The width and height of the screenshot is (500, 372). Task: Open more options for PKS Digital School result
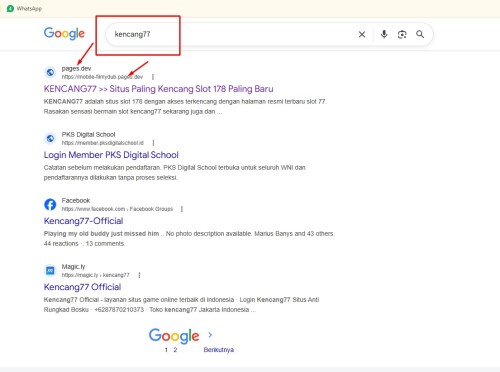pyautogui.click(x=153, y=143)
